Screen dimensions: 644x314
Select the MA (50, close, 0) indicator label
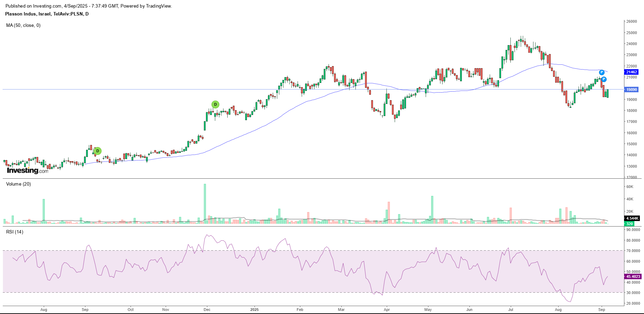23,25
